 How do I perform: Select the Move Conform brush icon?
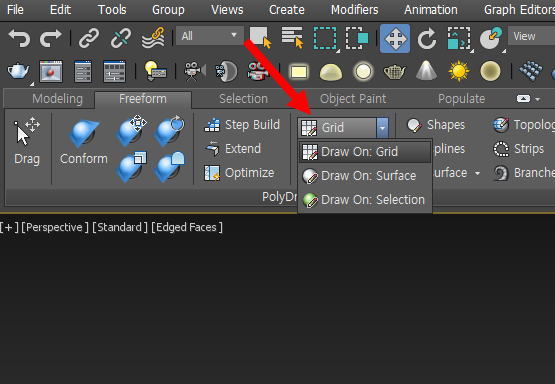click(x=131, y=130)
